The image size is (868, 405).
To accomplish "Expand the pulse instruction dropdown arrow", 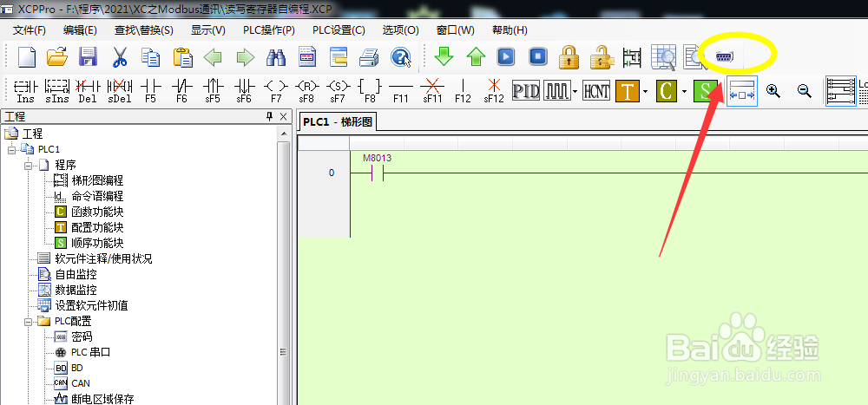I will (575, 91).
